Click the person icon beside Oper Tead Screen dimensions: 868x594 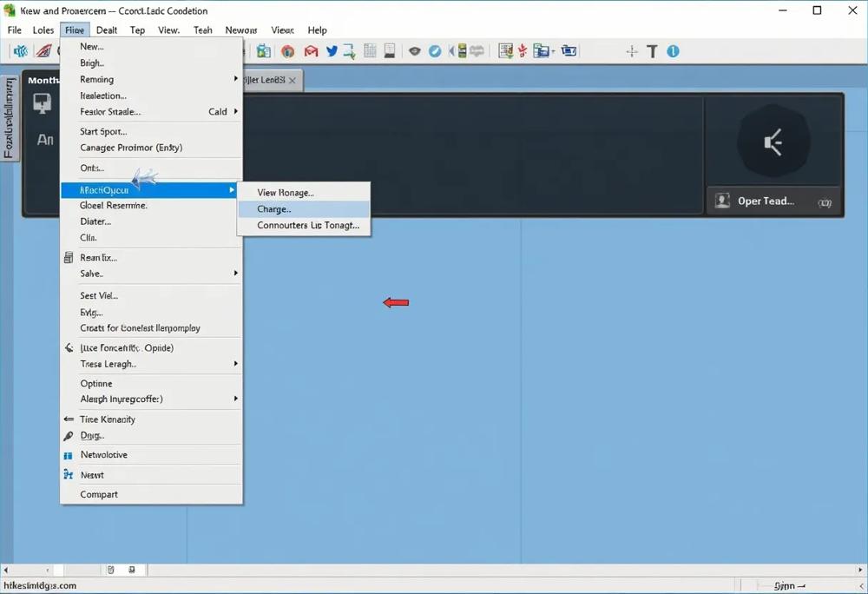722,201
